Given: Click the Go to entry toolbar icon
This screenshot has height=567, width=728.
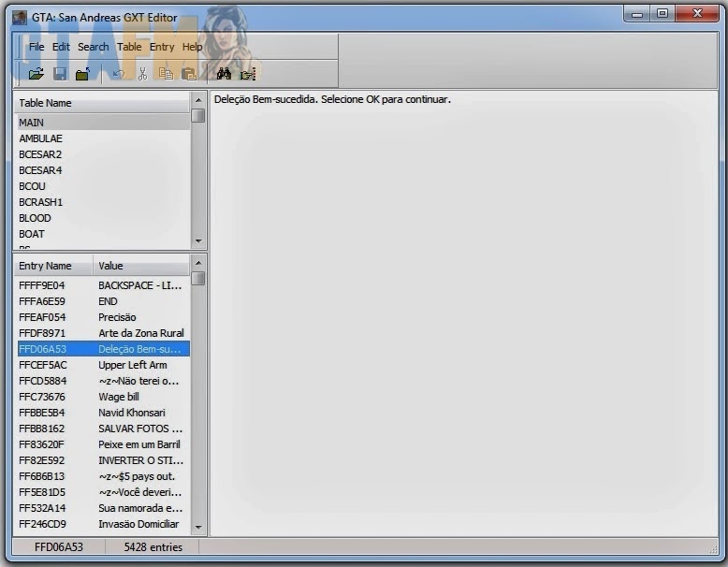Looking at the screenshot, I should pyautogui.click(x=248, y=74).
